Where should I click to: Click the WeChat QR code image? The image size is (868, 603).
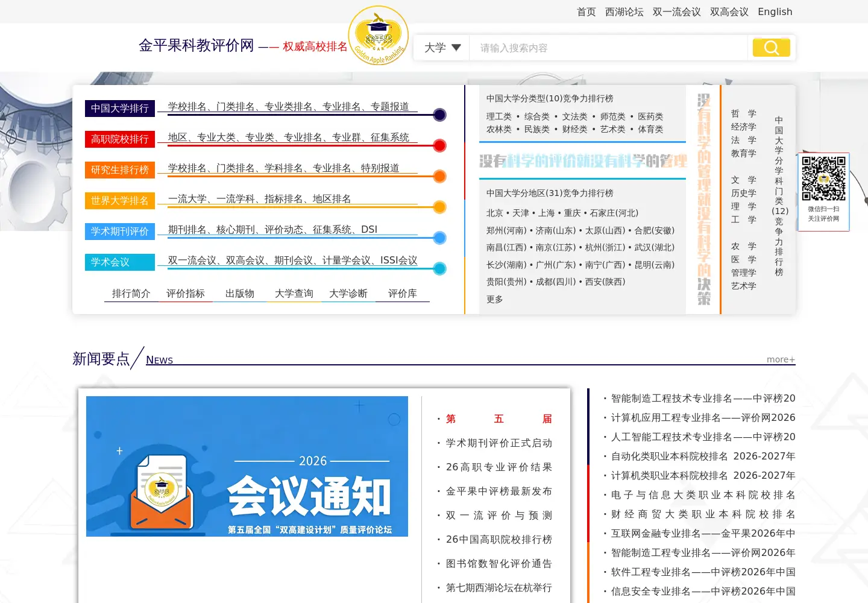(x=823, y=178)
